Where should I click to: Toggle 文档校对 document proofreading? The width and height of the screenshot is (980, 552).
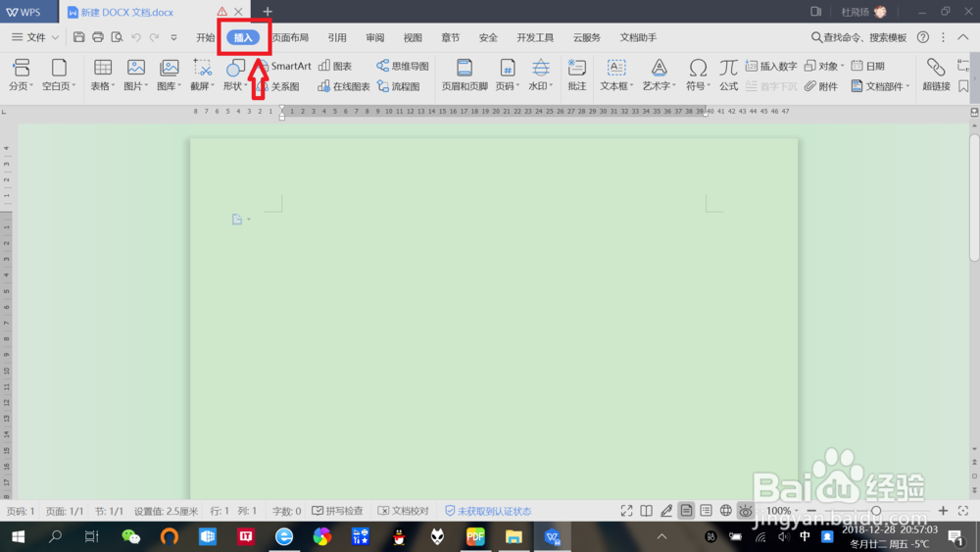tap(403, 511)
